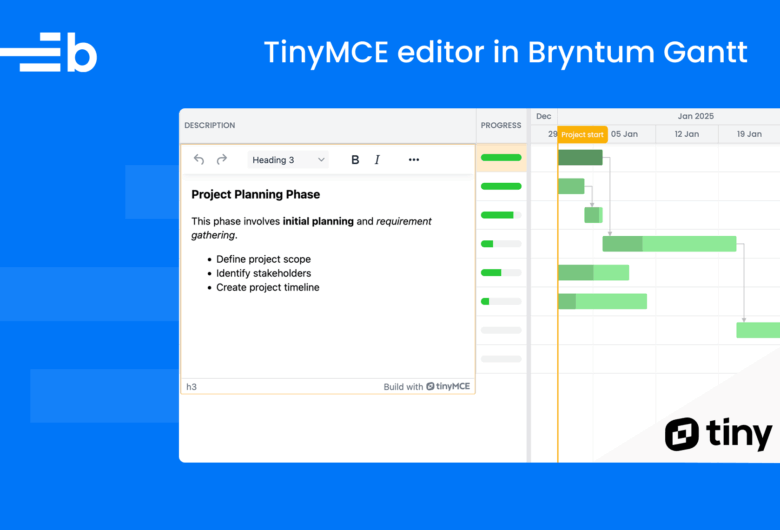
Task: Click the tiny logo at bottom right
Action: (718, 434)
